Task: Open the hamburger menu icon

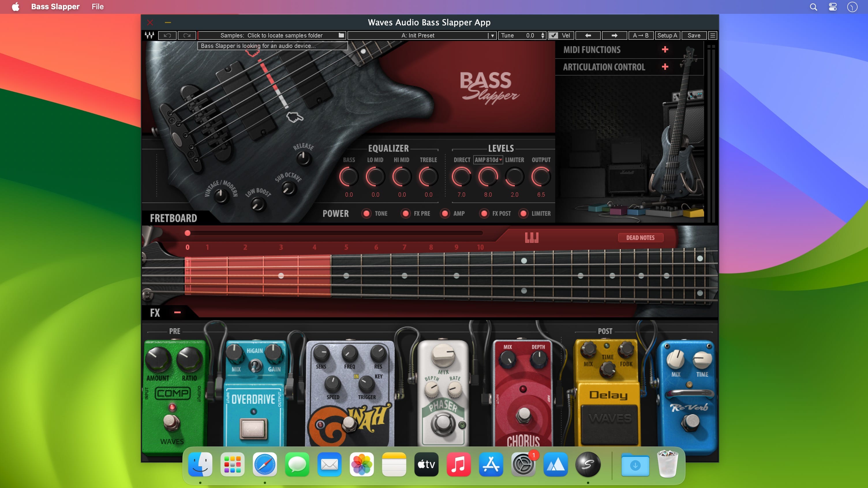Action: [x=712, y=35]
